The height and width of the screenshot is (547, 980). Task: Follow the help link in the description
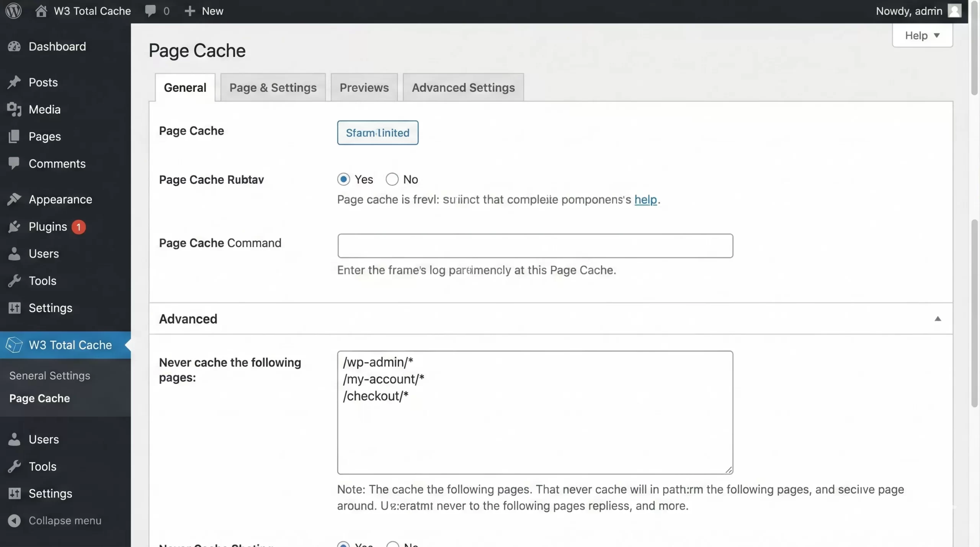coord(646,199)
